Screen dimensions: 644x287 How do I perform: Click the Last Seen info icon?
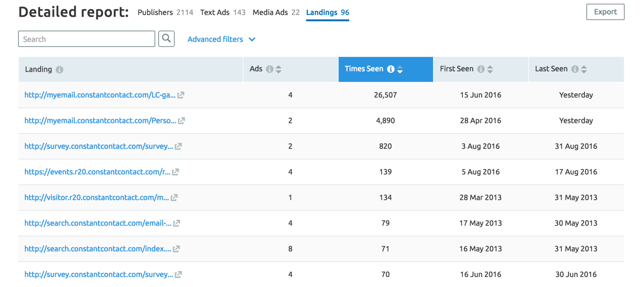575,69
